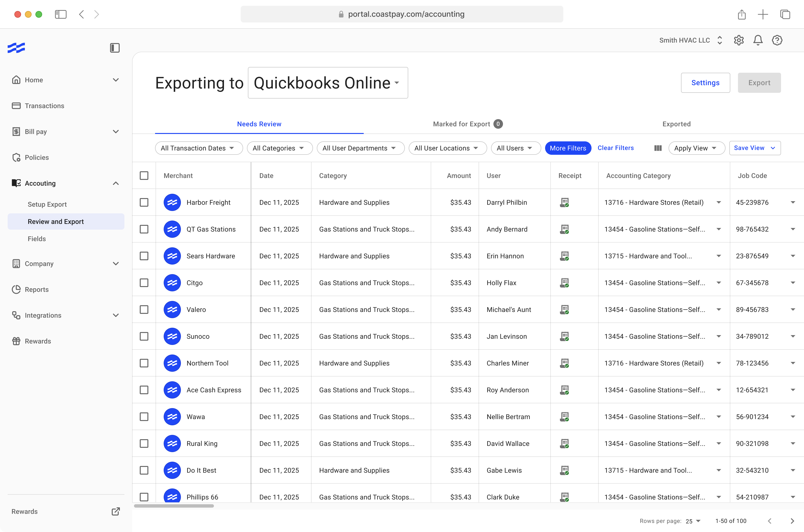The image size is (804, 532).
Task: Open the Quickbooks Online export destination dropdown
Action: click(x=328, y=83)
